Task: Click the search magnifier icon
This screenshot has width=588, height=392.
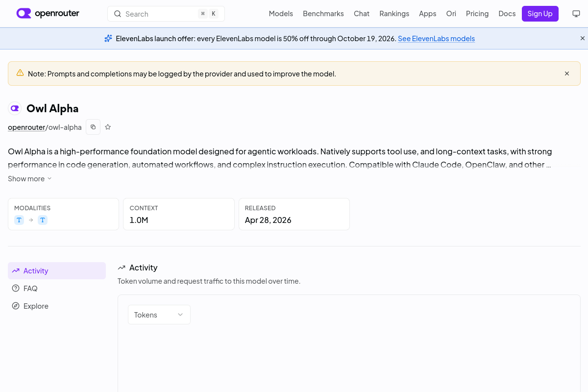Action: [118, 14]
